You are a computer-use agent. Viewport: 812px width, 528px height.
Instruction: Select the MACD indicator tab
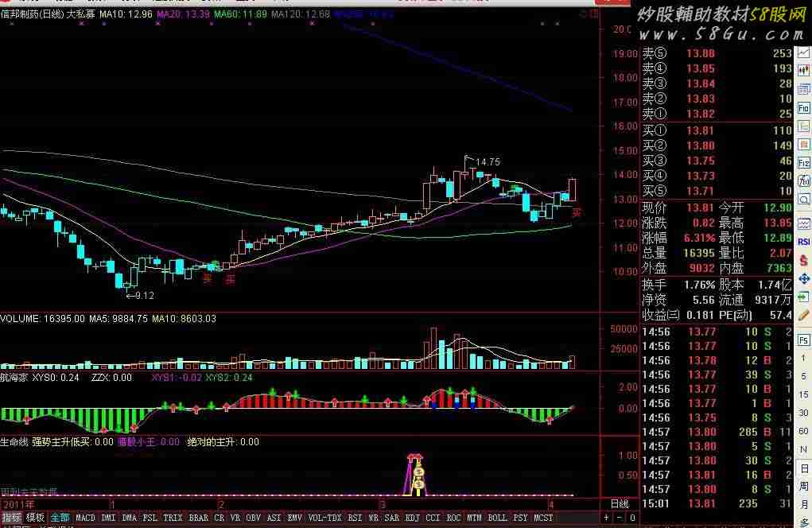tap(85, 518)
